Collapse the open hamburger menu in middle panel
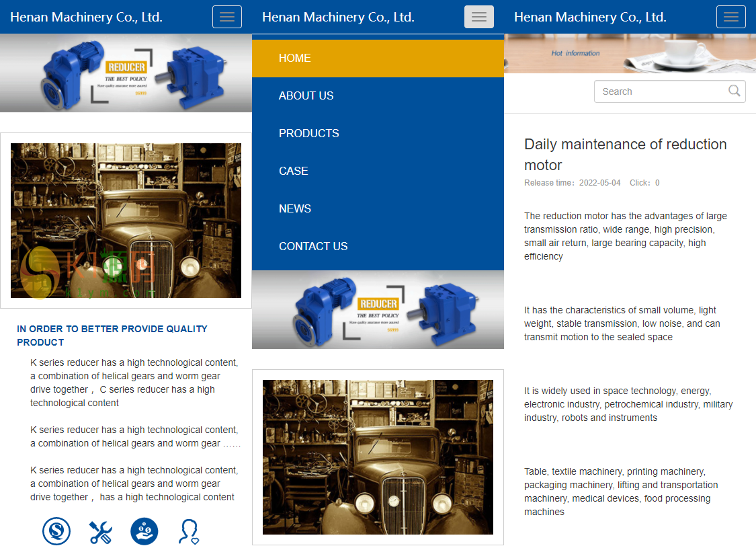The height and width of the screenshot is (546, 756). (x=478, y=17)
